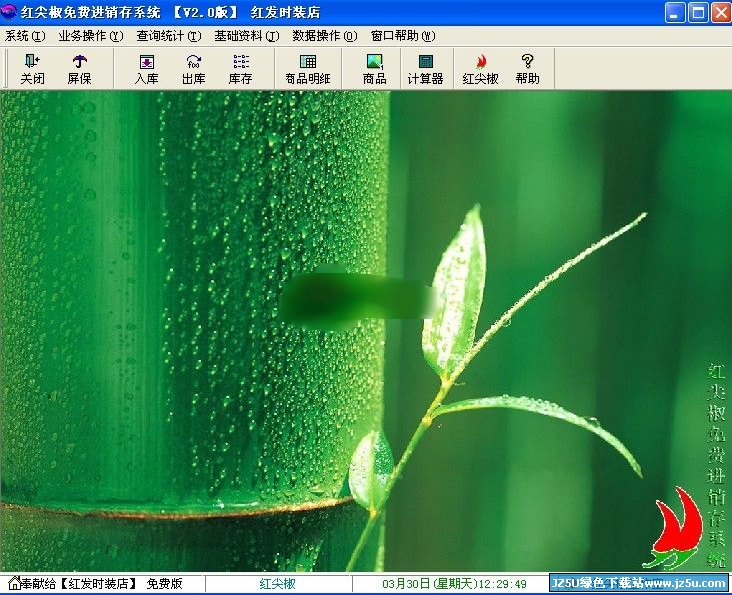Expand the 业务操作 menu

[x=90, y=36]
